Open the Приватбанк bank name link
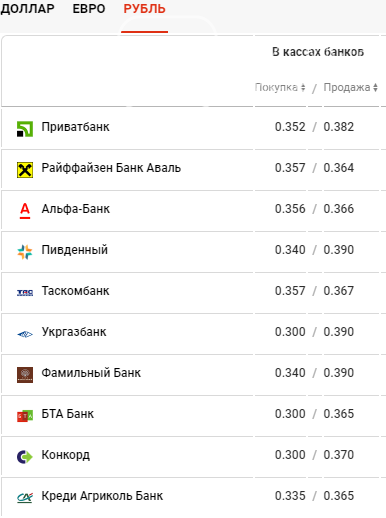This screenshot has height=518, width=386. [x=75, y=127]
